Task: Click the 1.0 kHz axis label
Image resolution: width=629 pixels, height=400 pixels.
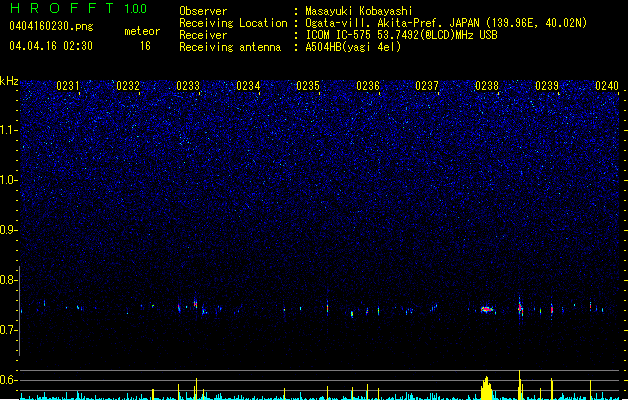Action: [x=9, y=180]
